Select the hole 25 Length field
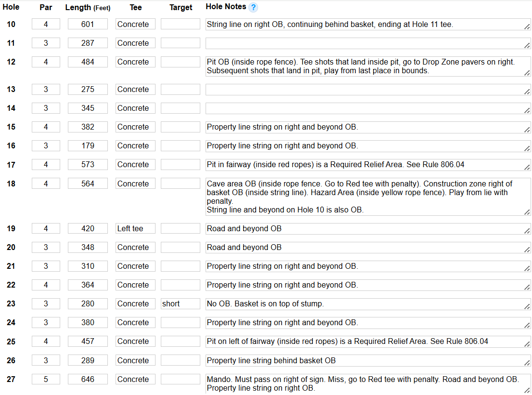This screenshot has width=532, height=395. (88, 341)
